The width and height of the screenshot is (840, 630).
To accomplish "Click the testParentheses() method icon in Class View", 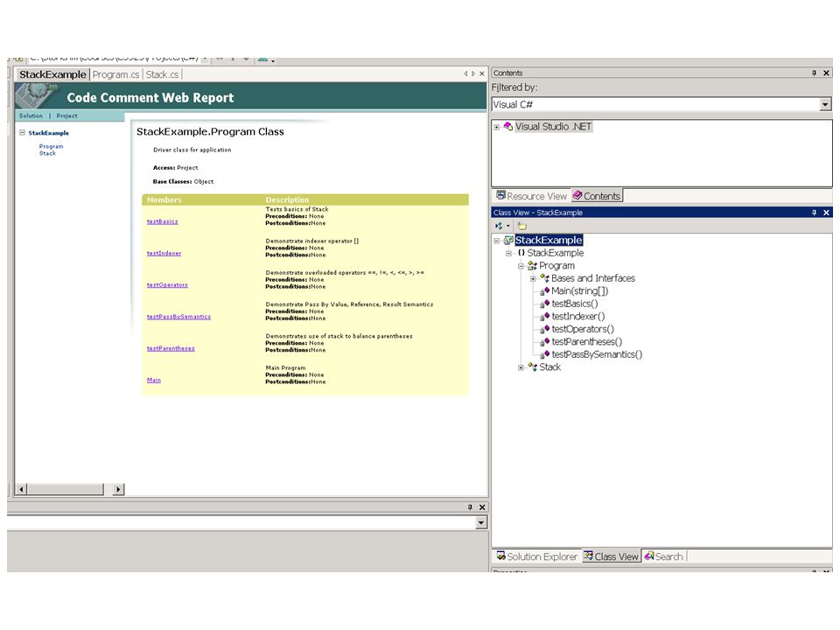I will coord(544,342).
